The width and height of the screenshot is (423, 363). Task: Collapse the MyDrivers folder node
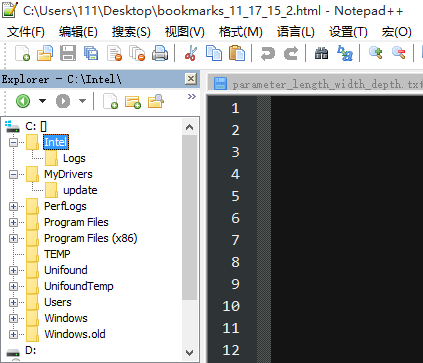click(13, 174)
